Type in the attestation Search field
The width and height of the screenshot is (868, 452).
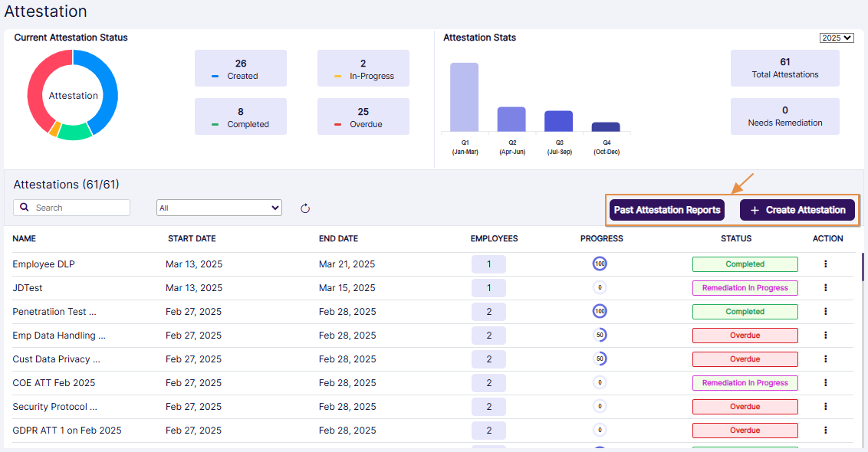coord(79,208)
